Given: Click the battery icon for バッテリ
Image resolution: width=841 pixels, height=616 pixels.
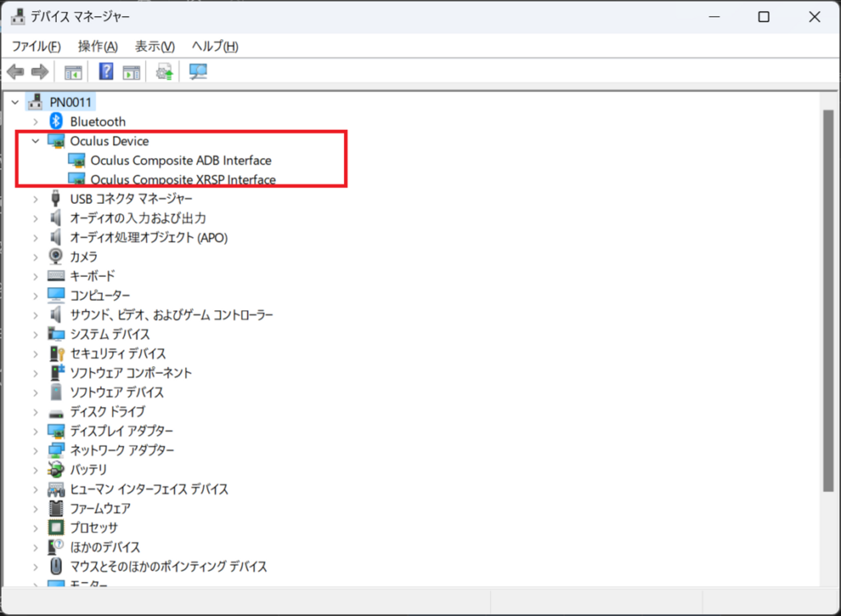Looking at the screenshot, I should (56, 469).
